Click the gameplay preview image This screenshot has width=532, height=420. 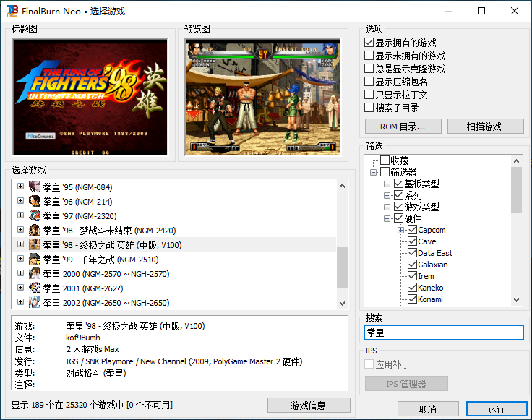pos(262,97)
